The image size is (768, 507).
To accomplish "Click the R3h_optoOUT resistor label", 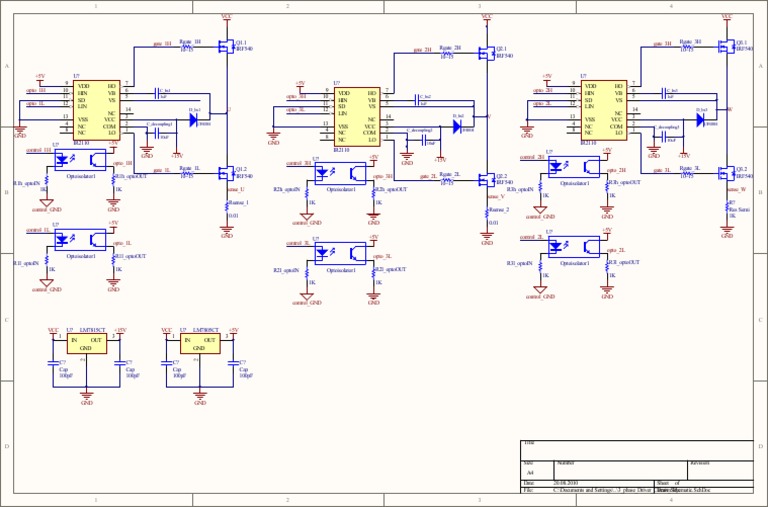I will (624, 183).
